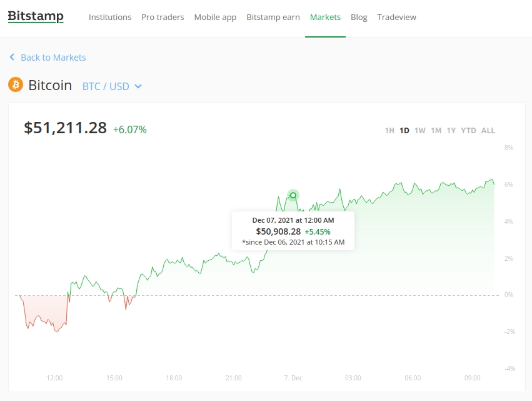
Task: Click the 15:00 time axis label
Action: coord(114,378)
